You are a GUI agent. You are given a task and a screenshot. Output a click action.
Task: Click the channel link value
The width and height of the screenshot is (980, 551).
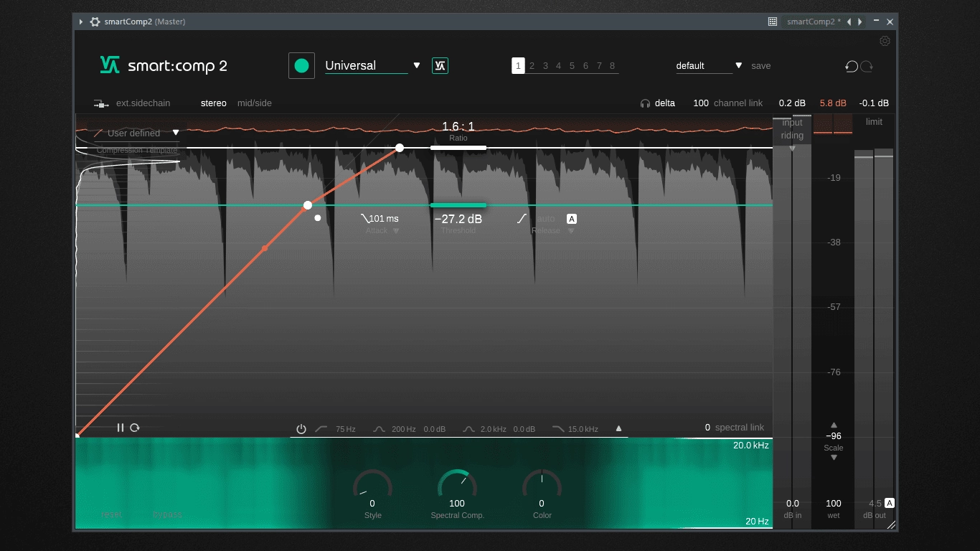(x=701, y=103)
